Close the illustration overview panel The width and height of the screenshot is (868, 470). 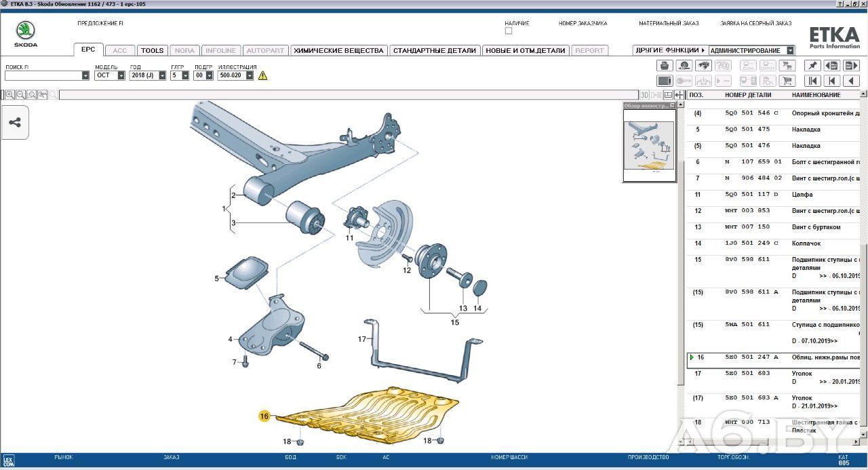coord(672,106)
